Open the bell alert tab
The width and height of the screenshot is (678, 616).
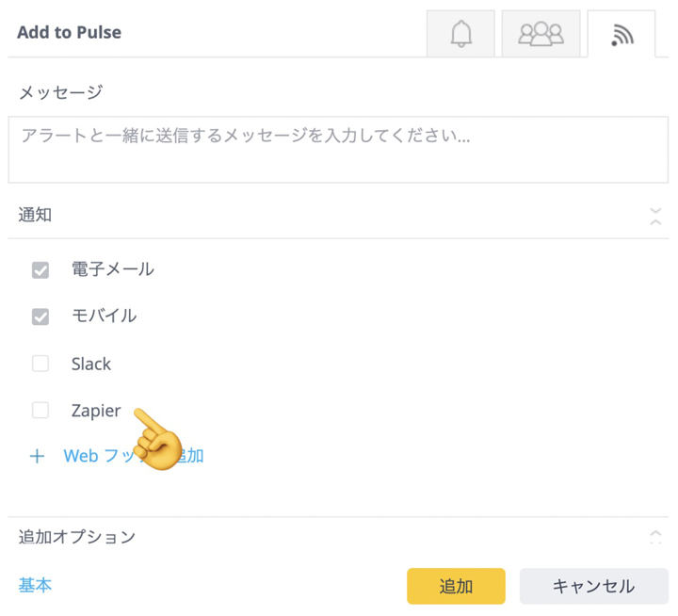460,34
